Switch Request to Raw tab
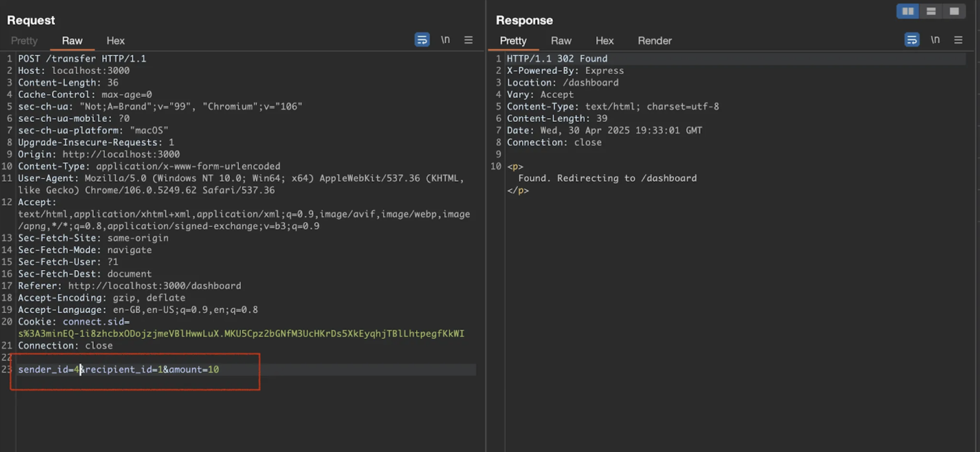This screenshot has width=980, height=452. [x=72, y=41]
